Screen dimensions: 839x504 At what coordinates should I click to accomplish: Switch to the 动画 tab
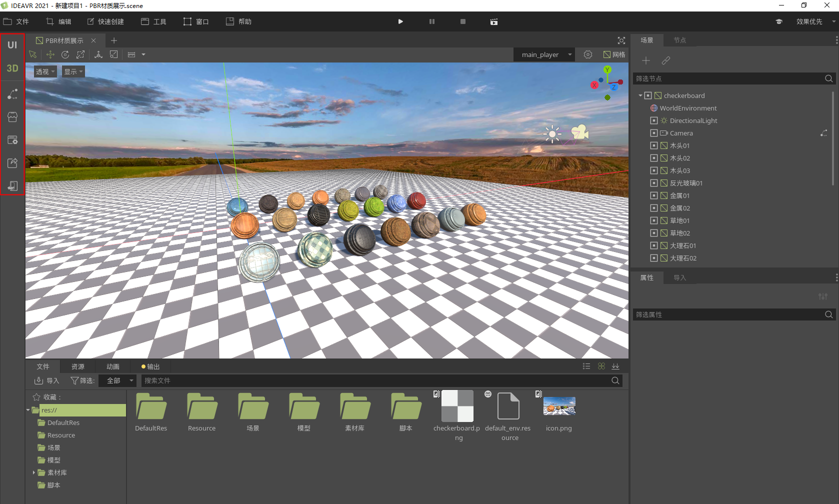[x=113, y=366]
